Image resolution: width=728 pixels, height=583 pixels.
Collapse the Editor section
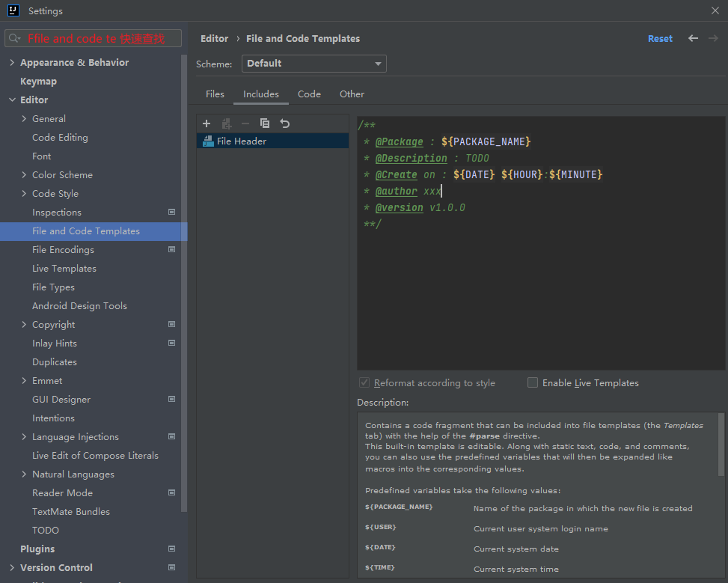point(12,100)
